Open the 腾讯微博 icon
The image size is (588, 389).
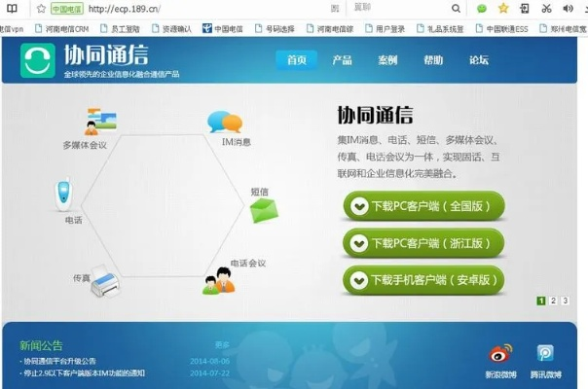[x=545, y=354]
